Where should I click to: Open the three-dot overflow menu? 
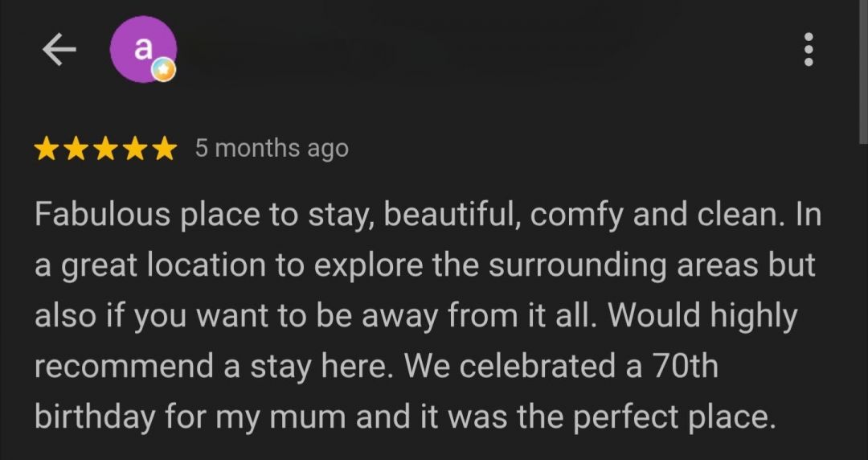click(809, 49)
